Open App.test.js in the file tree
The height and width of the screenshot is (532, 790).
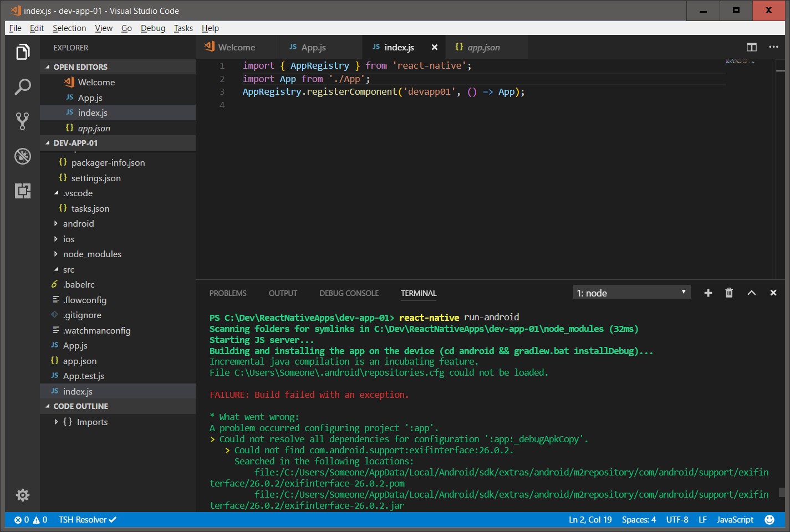118,376
